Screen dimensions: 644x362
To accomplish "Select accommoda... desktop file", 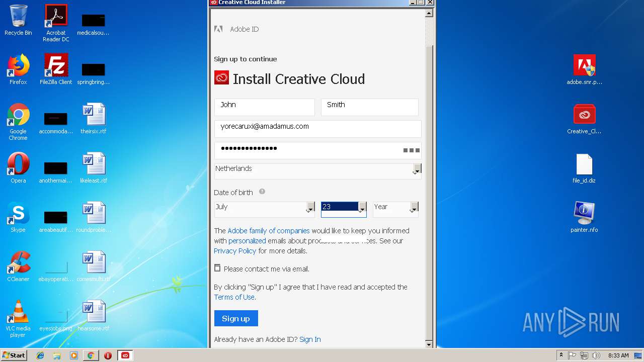I will click(x=56, y=122).
